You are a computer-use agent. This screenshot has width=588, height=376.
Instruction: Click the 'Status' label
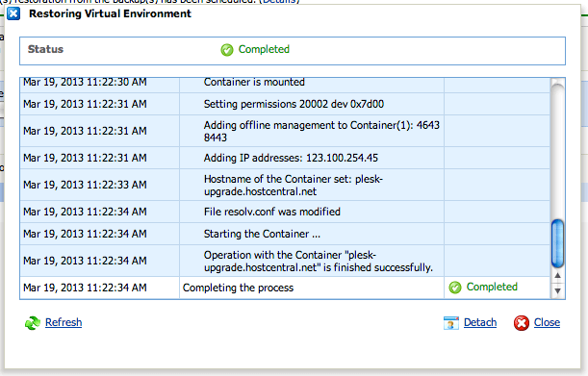[45, 49]
